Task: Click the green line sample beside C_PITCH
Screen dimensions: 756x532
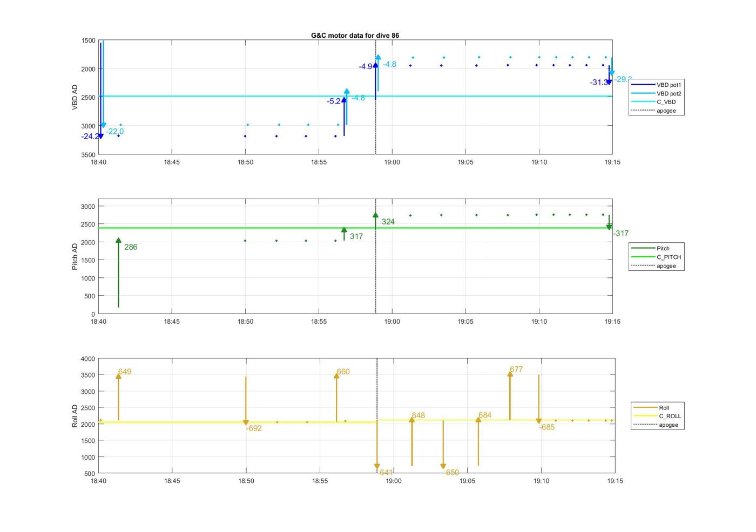Action: (643, 257)
